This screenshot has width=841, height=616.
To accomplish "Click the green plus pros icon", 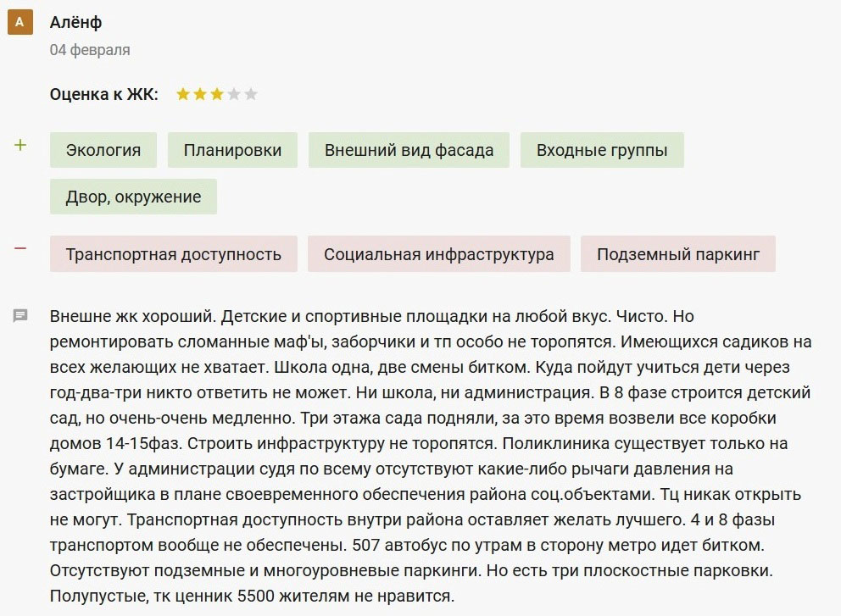I will coord(19,145).
